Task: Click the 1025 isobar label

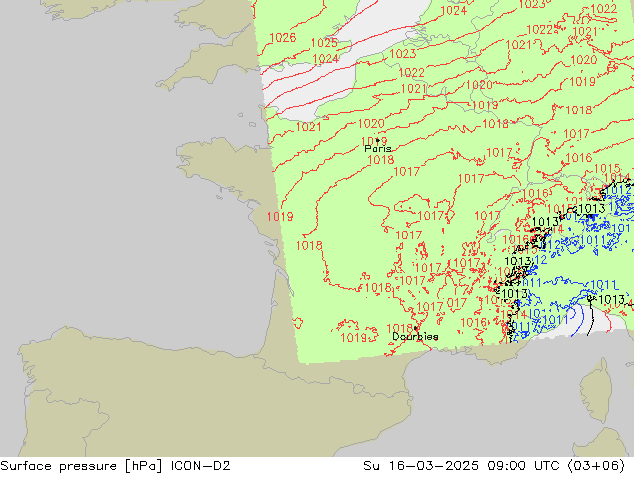Action: [324, 43]
